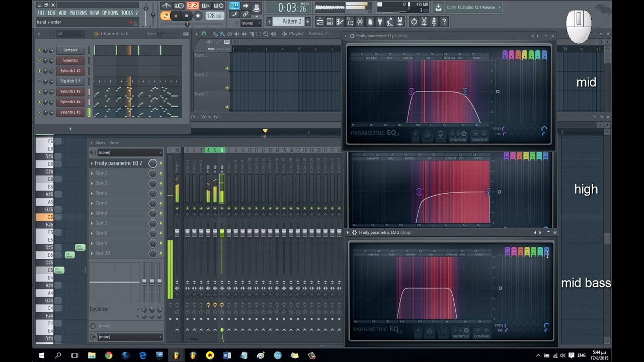Open the VIEW menu
Screen dimensions: 644x362
pyautogui.click(x=94, y=13)
